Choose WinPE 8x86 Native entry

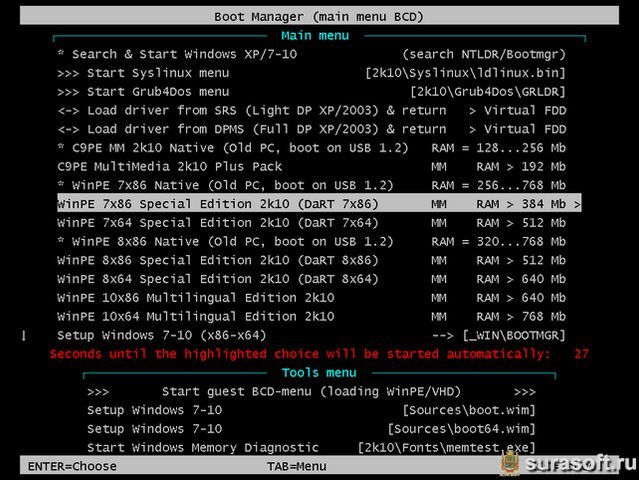point(312,242)
